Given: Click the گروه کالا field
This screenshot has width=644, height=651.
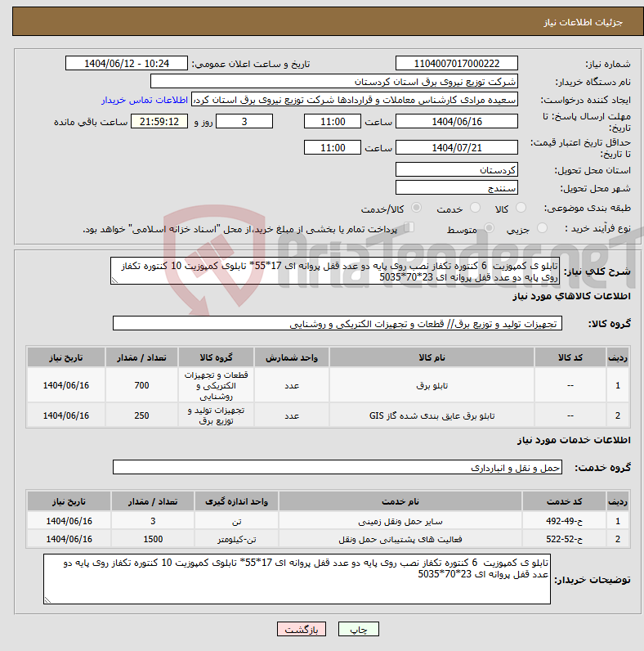Looking at the screenshot, I should (x=338, y=323).
